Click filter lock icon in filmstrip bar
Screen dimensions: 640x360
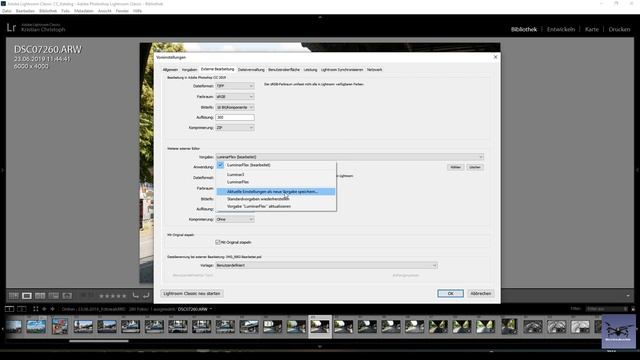coord(633,309)
